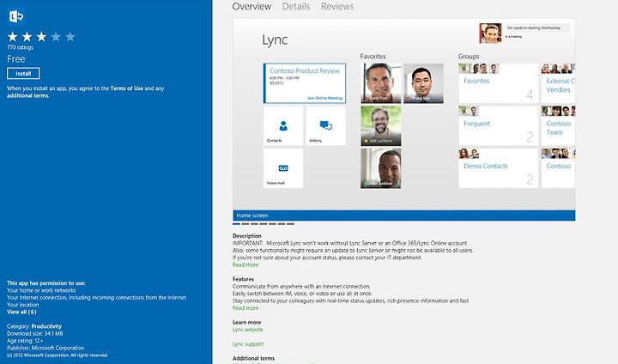Click the Lync title in the screenshot
Image resolution: width=618 pixels, height=364 pixels.
275,39
